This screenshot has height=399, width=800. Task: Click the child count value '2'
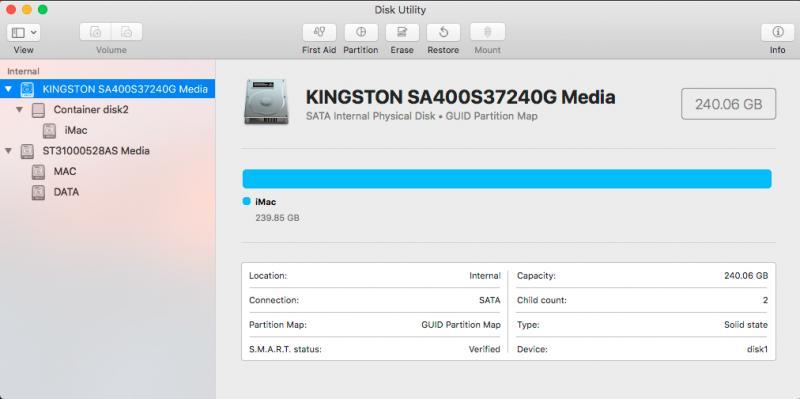click(765, 301)
